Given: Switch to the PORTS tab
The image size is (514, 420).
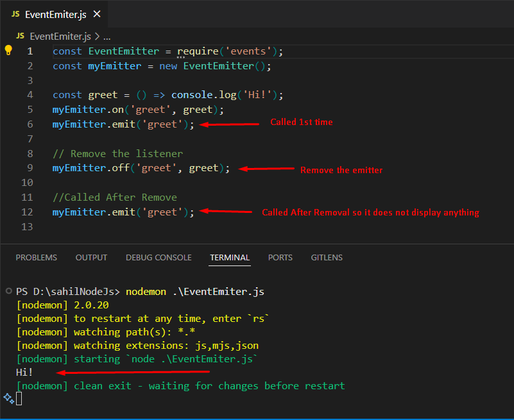Looking at the screenshot, I should coord(280,257).
